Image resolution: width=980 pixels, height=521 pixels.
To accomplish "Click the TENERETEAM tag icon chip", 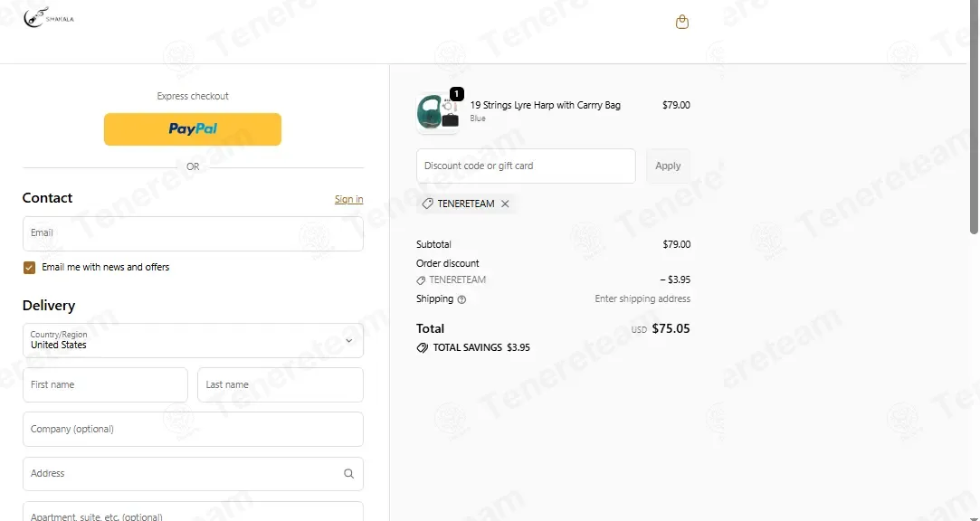I will click(x=466, y=204).
